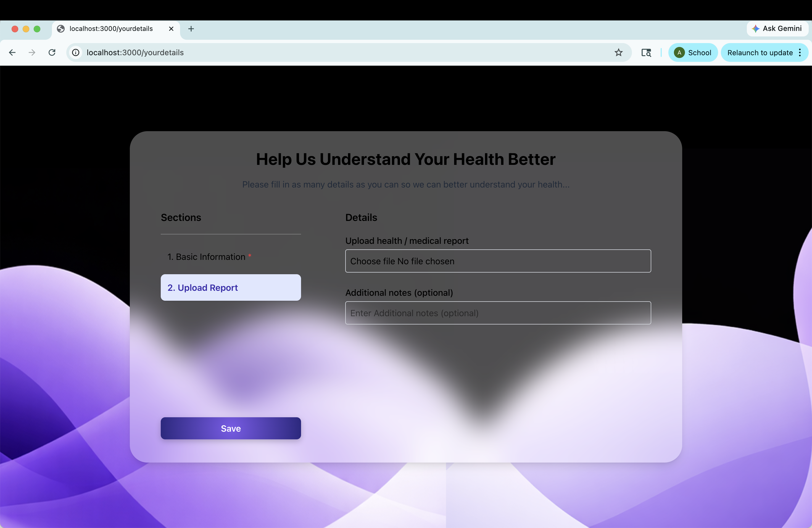Open the School profile button
The height and width of the screenshot is (528, 812).
point(693,52)
